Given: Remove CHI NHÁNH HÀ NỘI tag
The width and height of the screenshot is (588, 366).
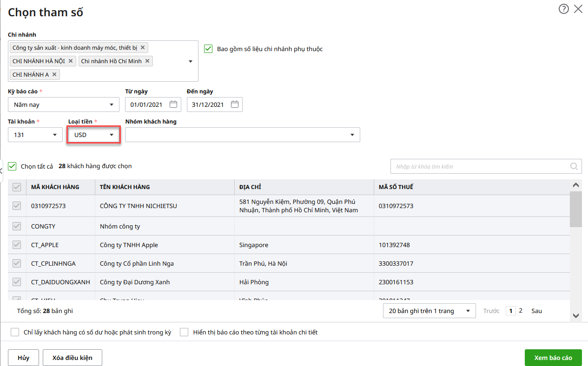Looking at the screenshot, I should pos(71,61).
